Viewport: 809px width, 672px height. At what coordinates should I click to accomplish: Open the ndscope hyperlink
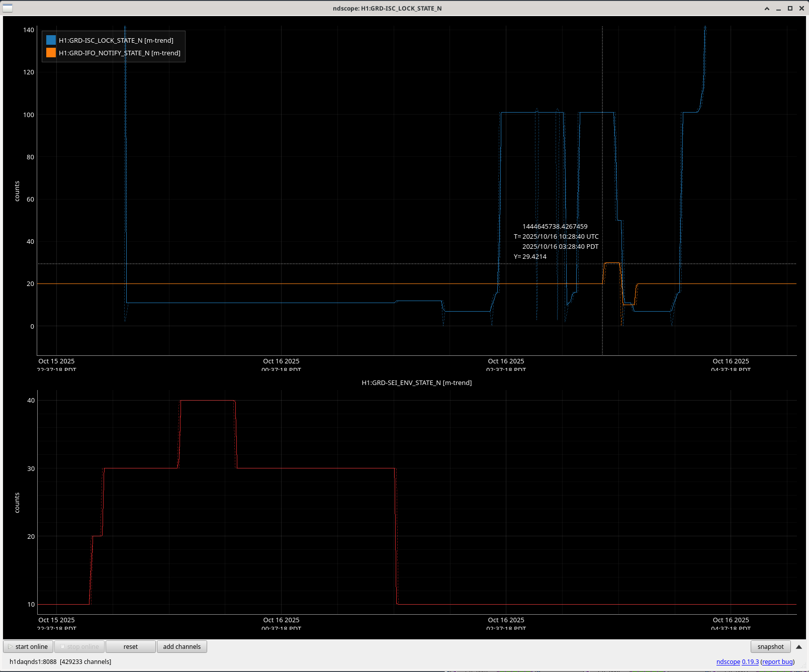[x=728, y=661]
